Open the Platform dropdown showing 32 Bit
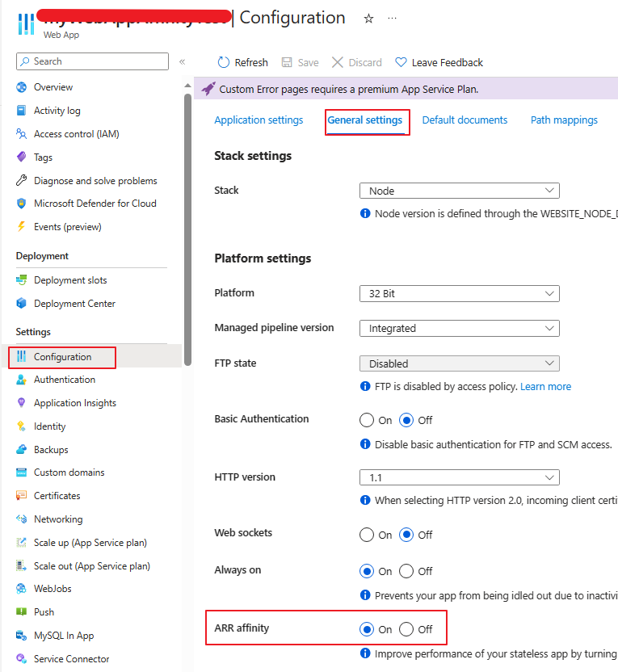This screenshot has width=618, height=672. point(460,293)
